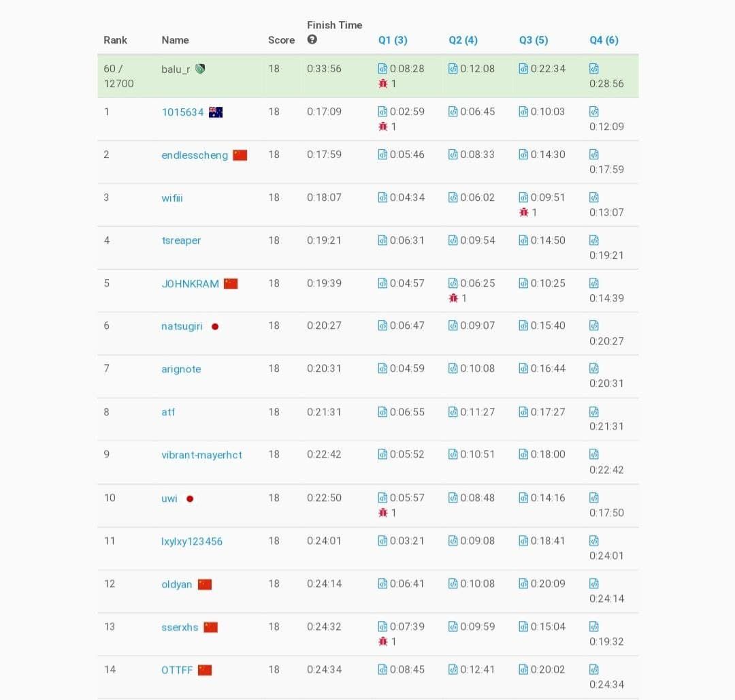View wifiii's Q3 code submission icon
The height and width of the screenshot is (700, 735).
pos(523,197)
